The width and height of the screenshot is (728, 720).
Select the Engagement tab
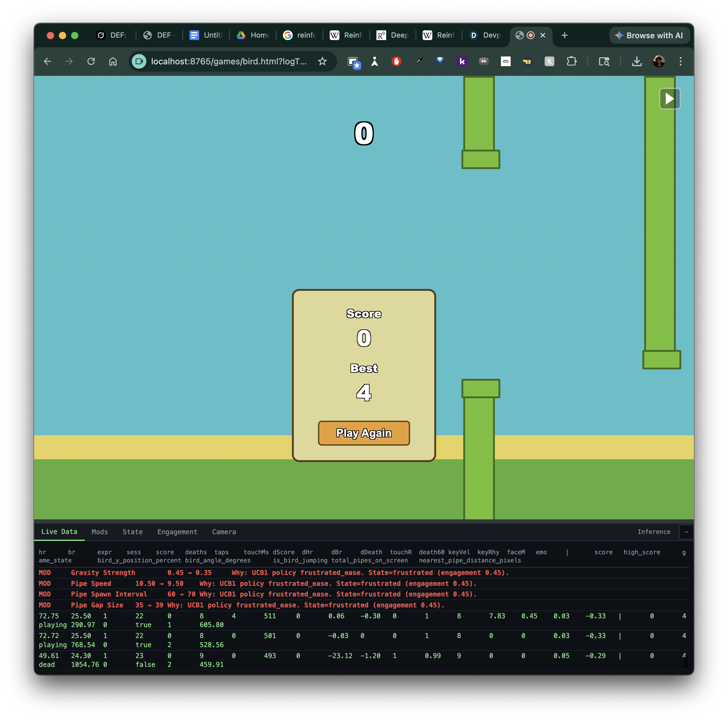pyautogui.click(x=177, y=532)
